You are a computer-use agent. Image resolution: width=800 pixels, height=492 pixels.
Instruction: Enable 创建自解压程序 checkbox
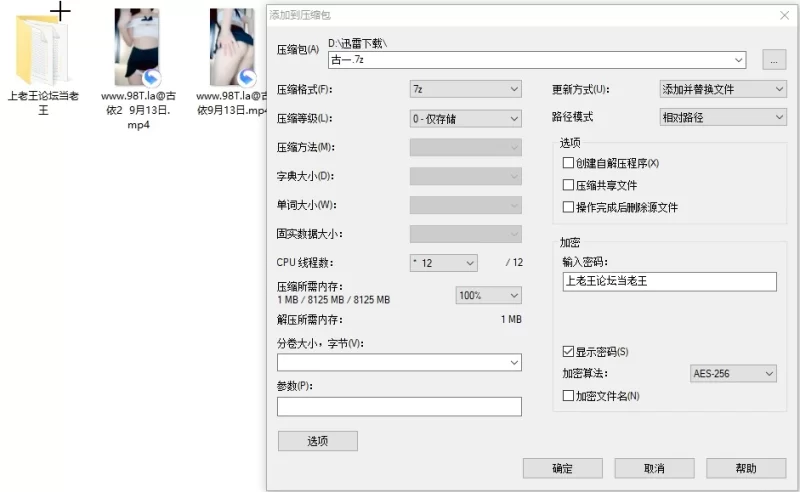(x=568, y=163)
